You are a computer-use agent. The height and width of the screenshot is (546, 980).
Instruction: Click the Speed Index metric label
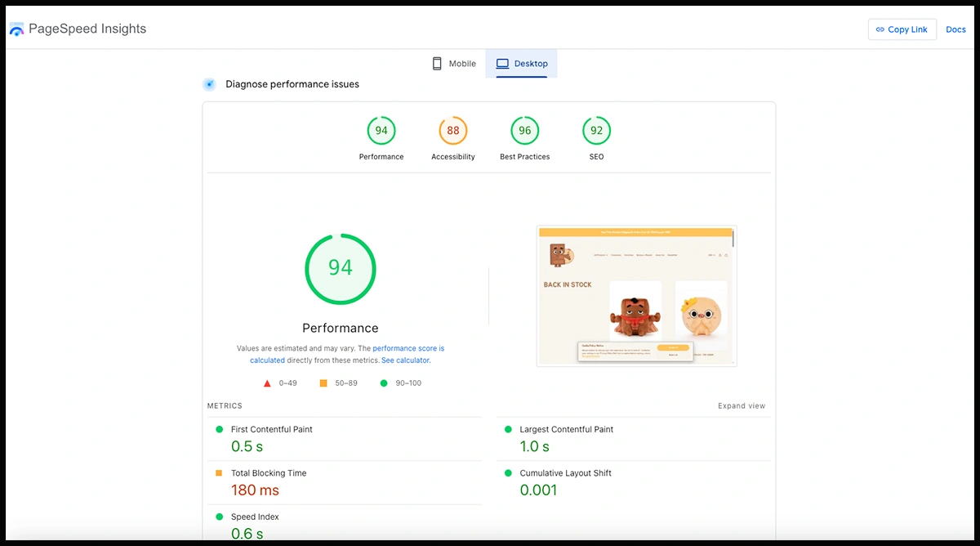[x=255, y=517]
